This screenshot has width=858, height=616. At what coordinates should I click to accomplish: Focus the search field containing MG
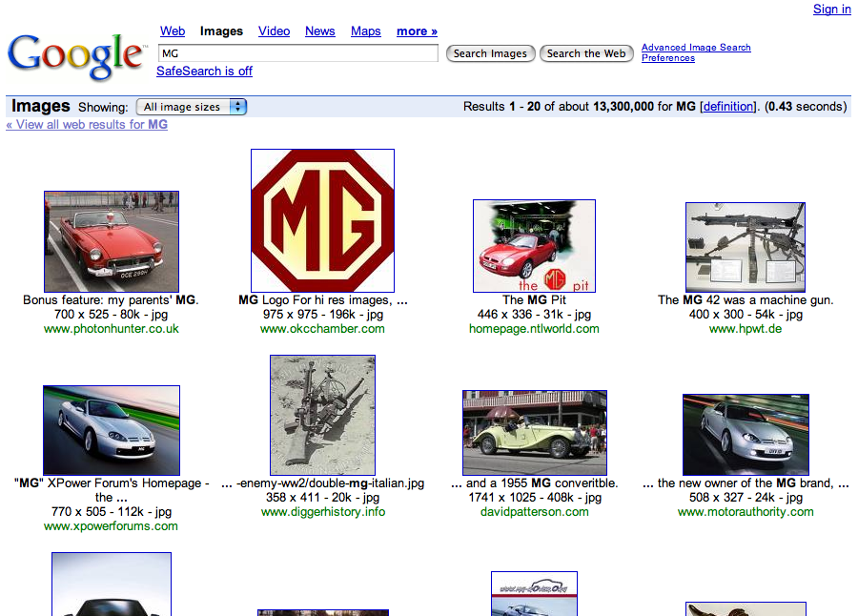pos(298,53)
